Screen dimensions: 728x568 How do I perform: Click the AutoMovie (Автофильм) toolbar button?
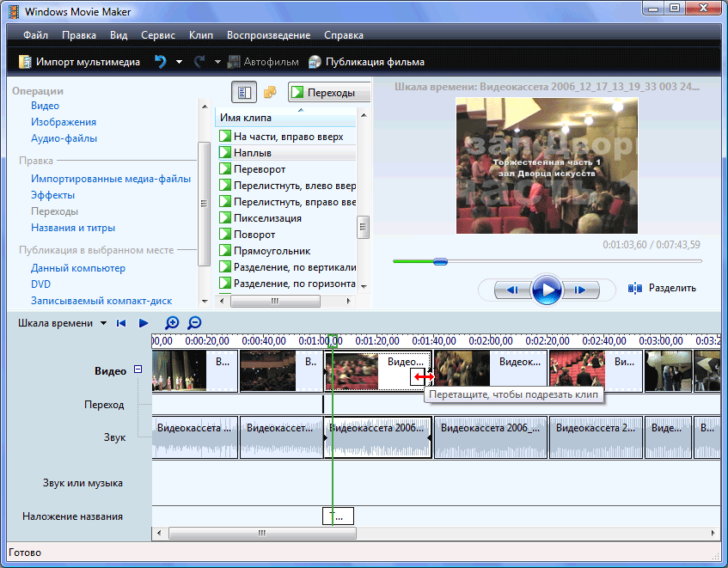(x=263, y=62)
